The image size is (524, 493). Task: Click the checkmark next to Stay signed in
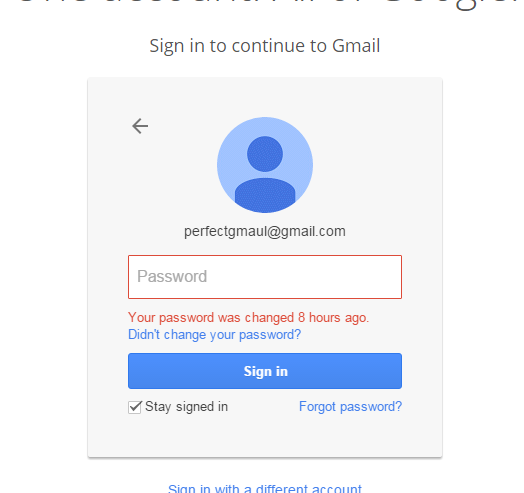pyautogui.click(x=135, y=407)
